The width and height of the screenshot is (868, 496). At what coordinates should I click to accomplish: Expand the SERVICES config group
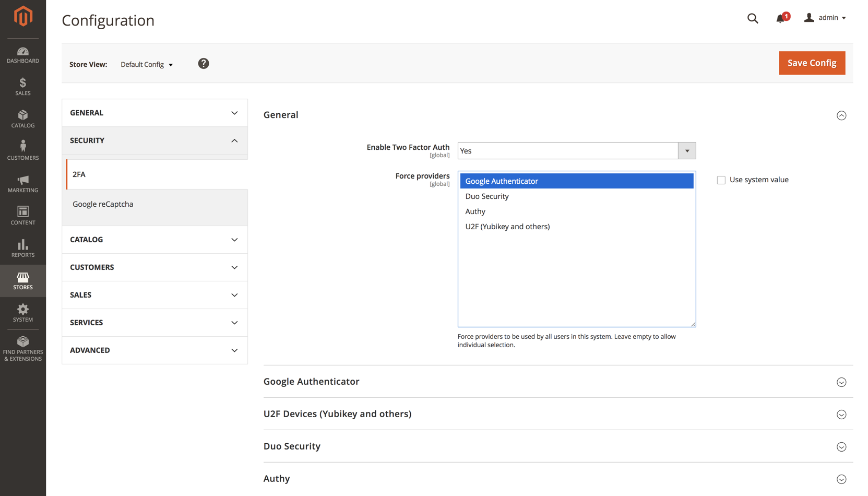tap(154, 323)
